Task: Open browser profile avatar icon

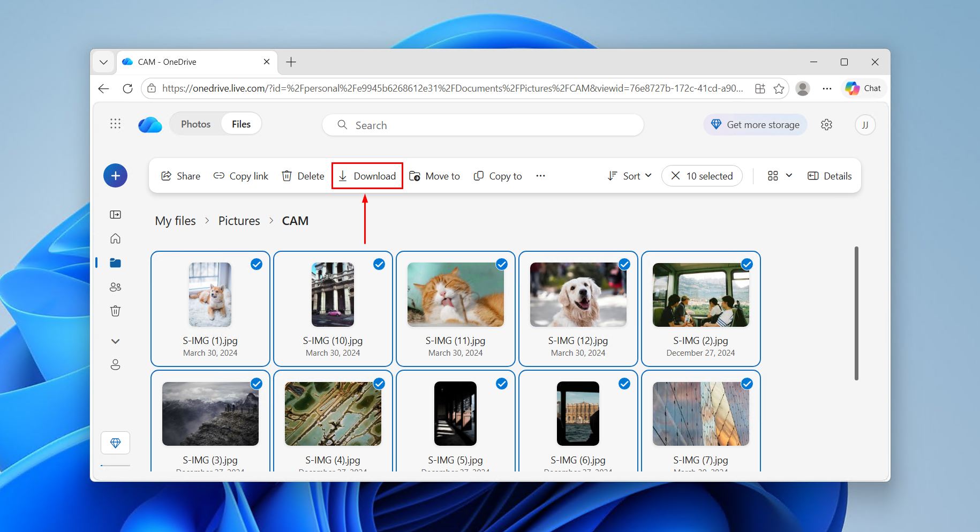Action: (x=802, y=88)
